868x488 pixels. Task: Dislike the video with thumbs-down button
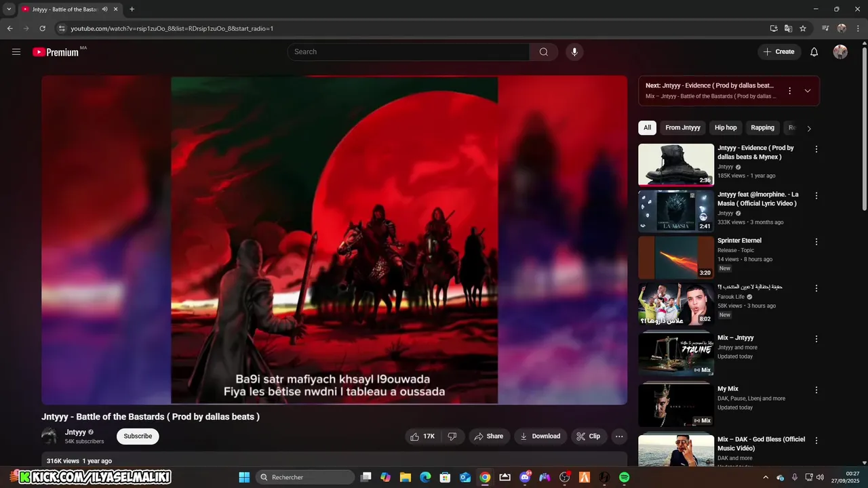452,436
